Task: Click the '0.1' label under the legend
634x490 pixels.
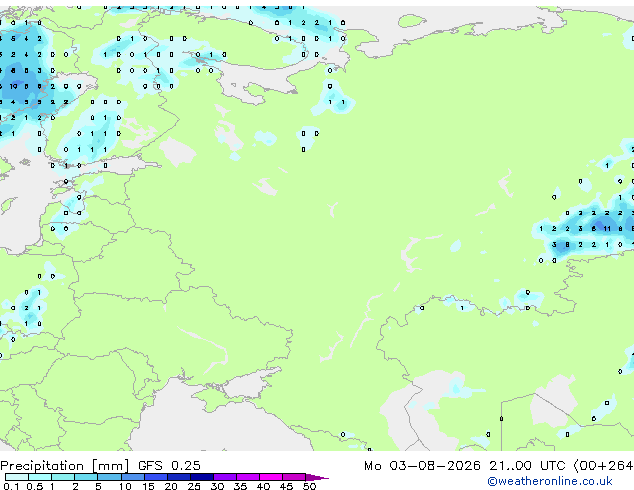Action: click(11, 486)
